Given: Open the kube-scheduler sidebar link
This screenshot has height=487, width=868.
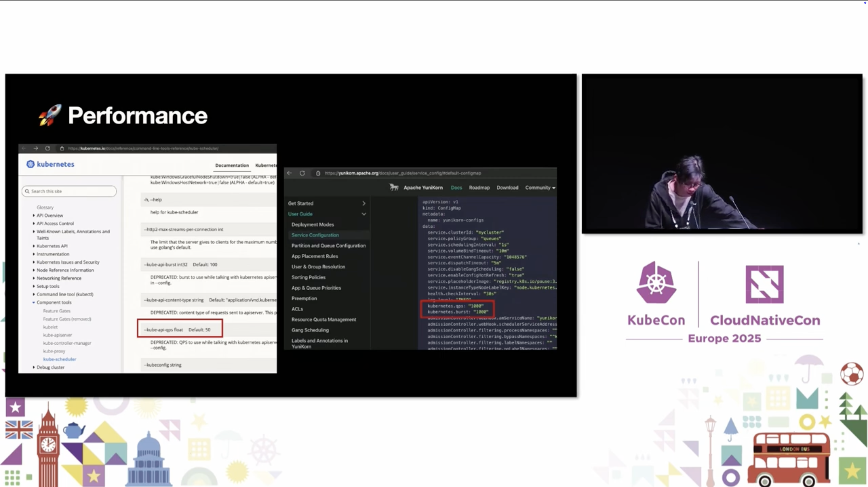Looking at the screenshot, I should click(x=60, y=359).
